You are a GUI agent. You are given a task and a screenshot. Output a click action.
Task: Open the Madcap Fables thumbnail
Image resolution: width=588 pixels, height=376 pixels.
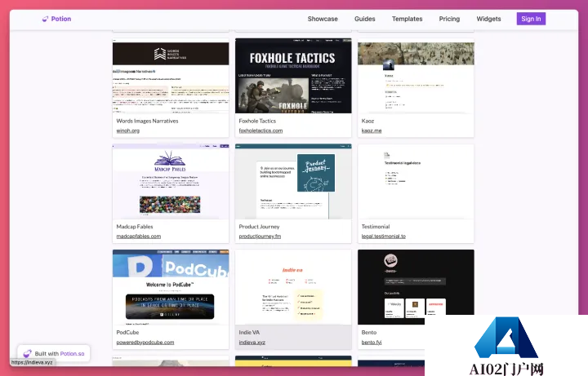click(x=171, y=182)
